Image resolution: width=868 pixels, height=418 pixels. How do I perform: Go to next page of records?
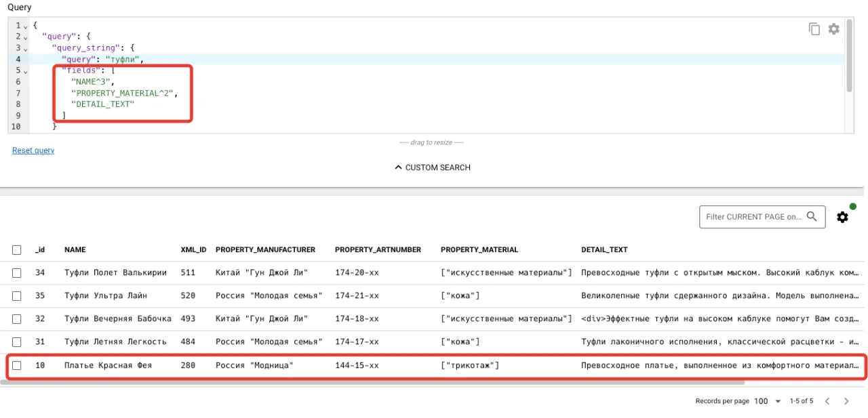[846, 401]
